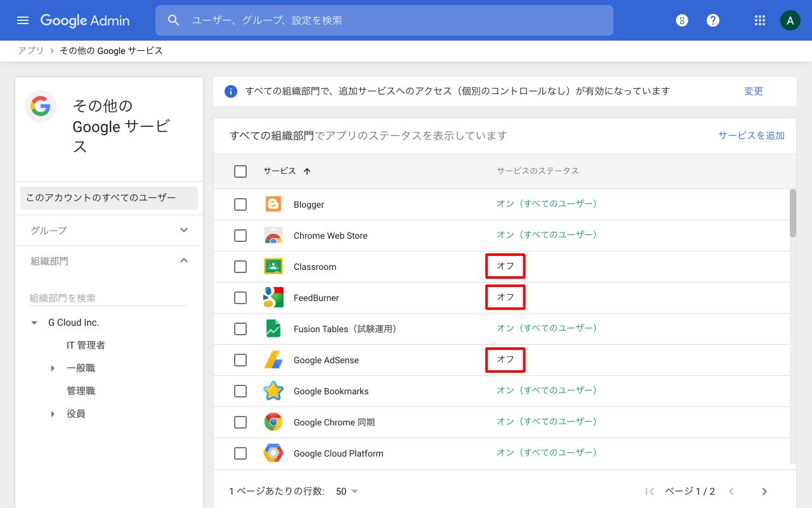Expand the 役員 tree node

53,414
